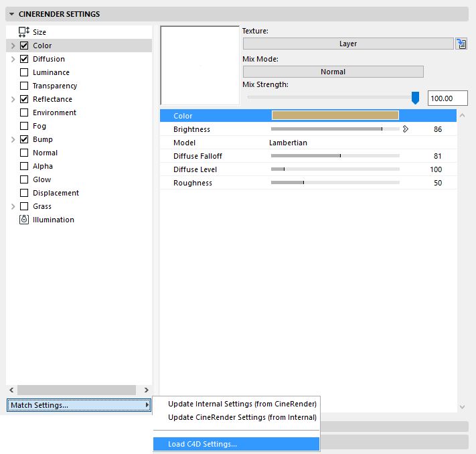Enable the Glow checkbox
Screen dimensions: 476x454
coord(24,179)
